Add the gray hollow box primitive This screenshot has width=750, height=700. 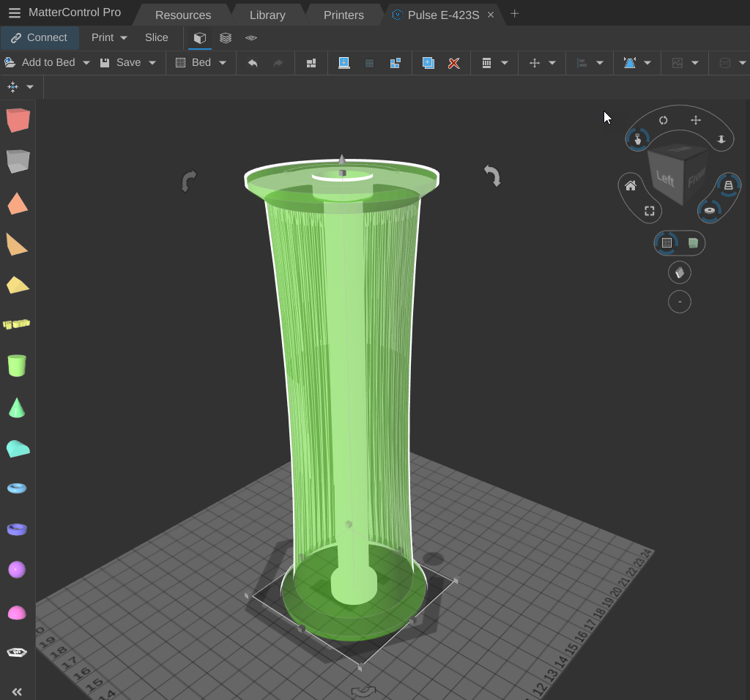click(18, 161)
